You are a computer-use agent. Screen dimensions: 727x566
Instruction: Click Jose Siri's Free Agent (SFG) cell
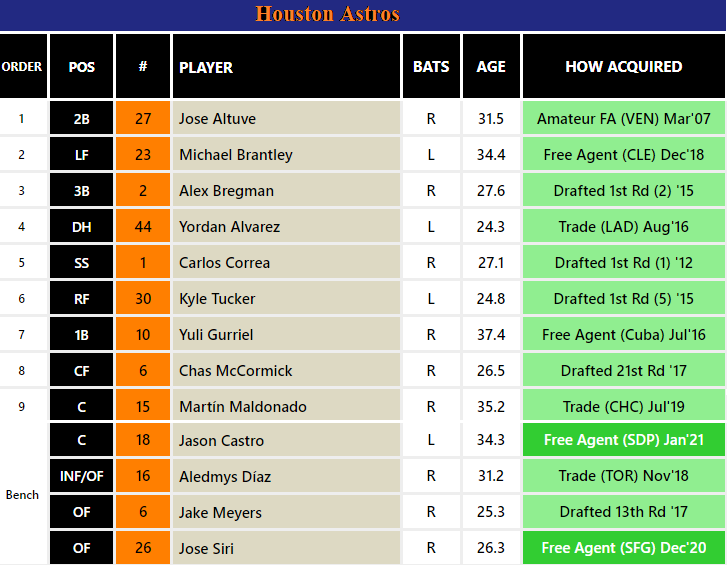[x=623, y=548]
